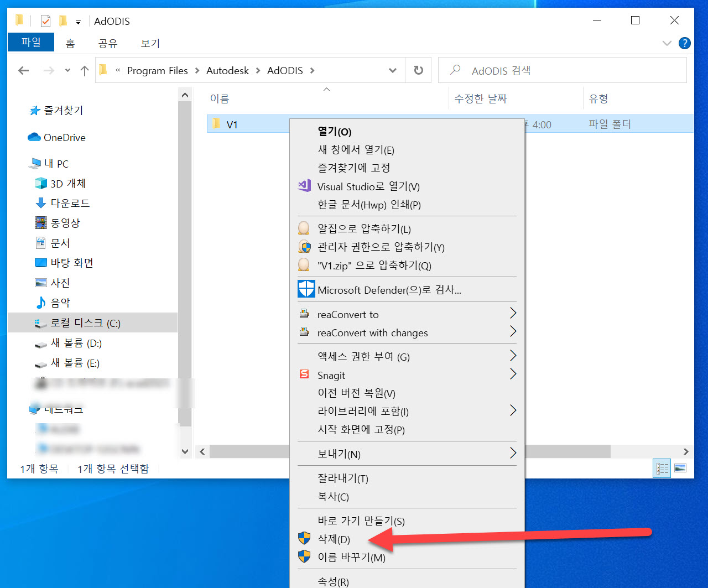Switch to large icons view icon
Screen dimensions: 708x588
coord(680,468)
